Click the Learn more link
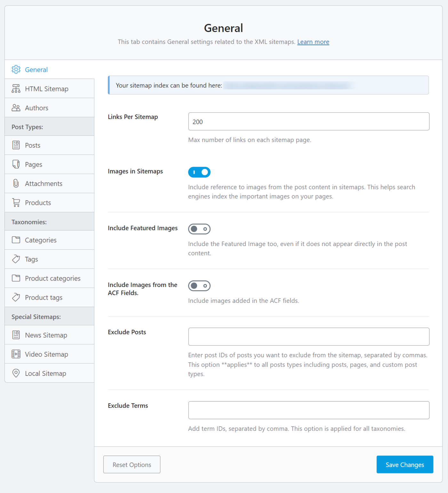The image size is (448, 493). click(313, 42)
